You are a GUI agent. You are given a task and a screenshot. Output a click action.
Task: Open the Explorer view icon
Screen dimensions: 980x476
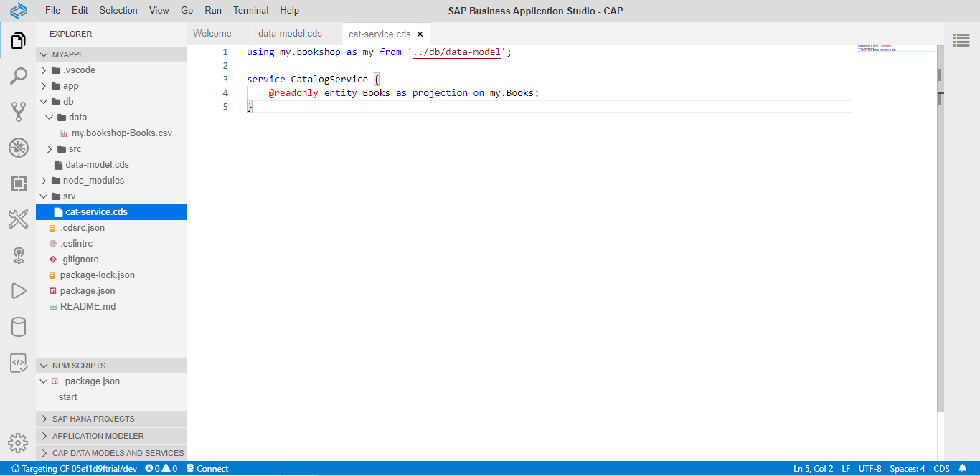coord(18,41)
